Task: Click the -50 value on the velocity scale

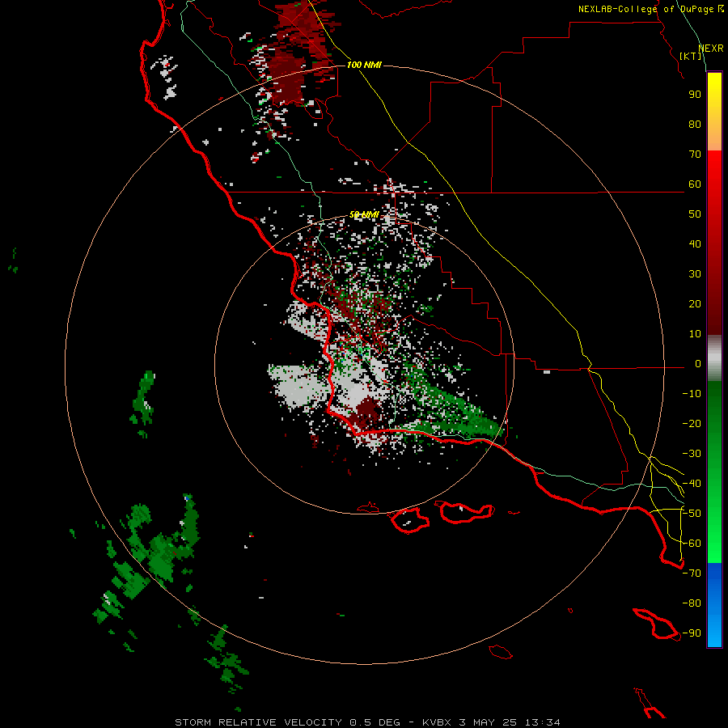Action: tap(692, 514)
